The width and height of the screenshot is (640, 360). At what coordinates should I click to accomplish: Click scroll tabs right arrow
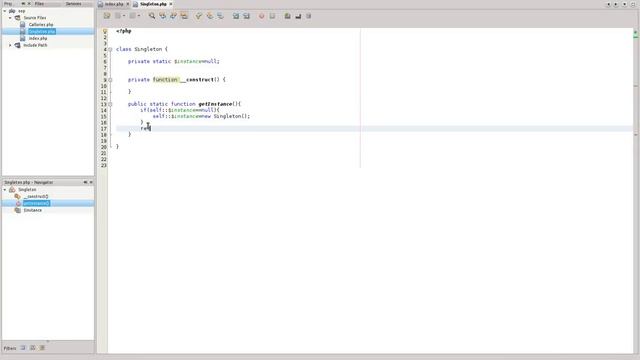point(616,4)
